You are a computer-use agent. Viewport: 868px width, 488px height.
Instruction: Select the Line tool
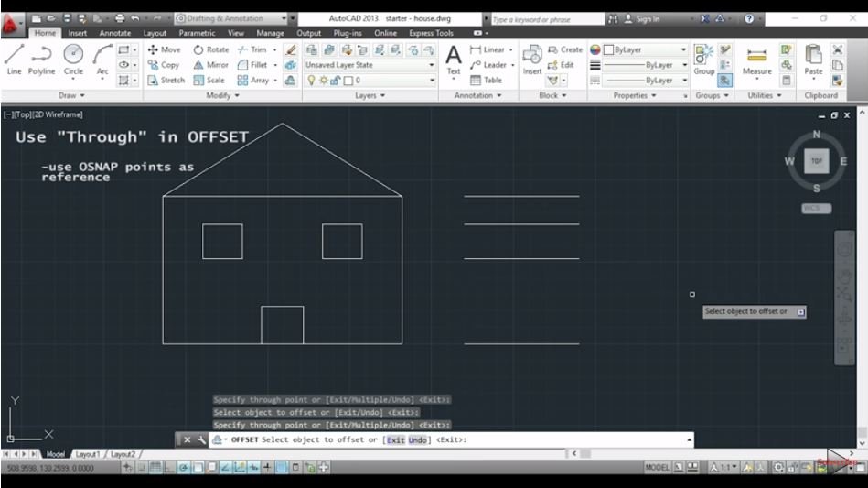pyautogui.click(x=14, y=60)
